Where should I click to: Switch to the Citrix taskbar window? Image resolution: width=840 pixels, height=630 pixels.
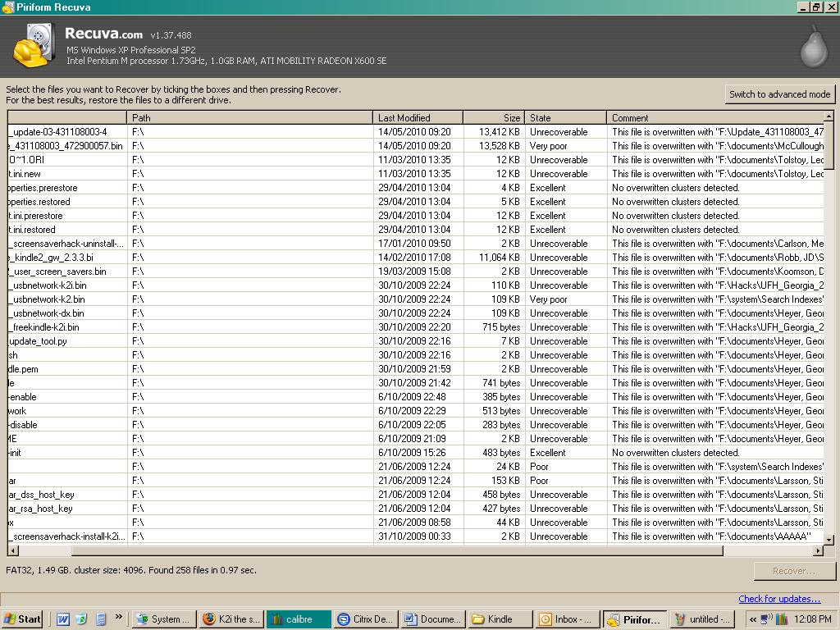coord(366,619)
